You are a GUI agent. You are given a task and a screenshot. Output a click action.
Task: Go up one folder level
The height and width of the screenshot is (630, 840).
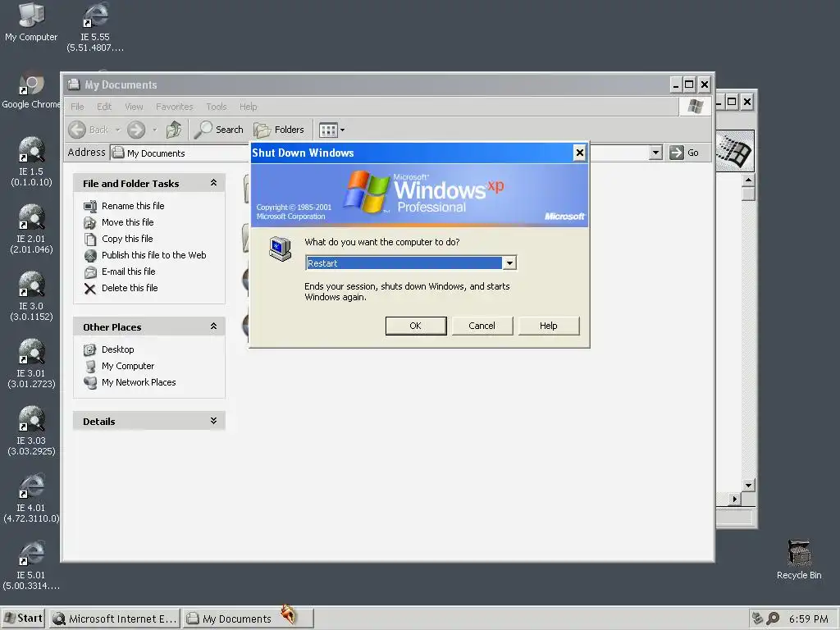pos(174,130)
